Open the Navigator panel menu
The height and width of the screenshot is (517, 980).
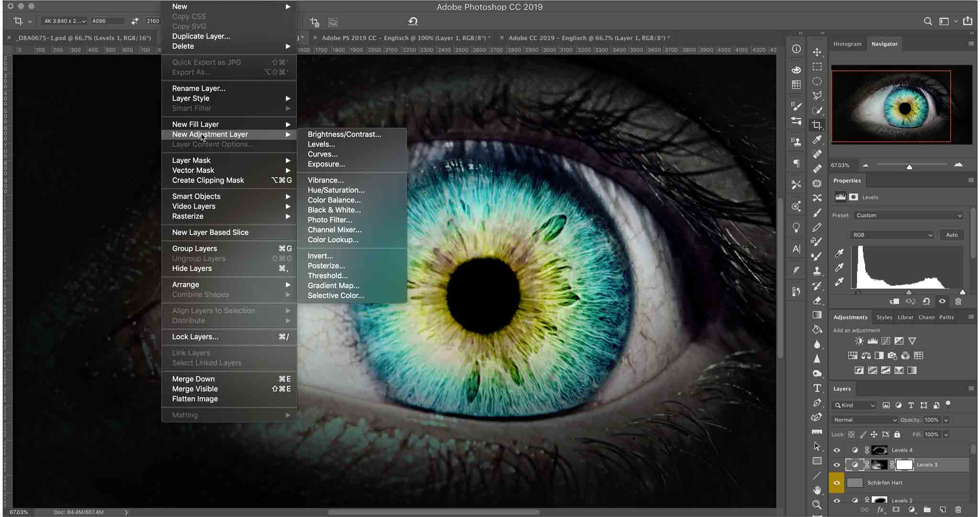971,44
